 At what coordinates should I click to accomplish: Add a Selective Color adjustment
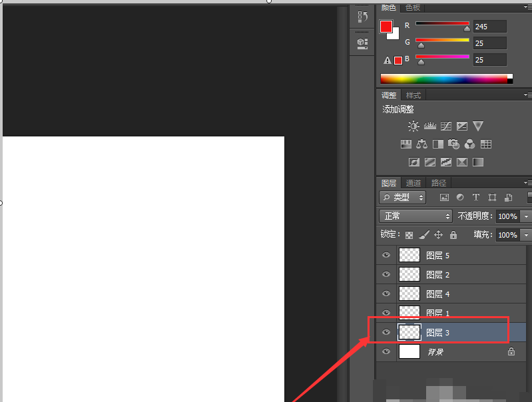pyautogui.click(x=462, y=162)
